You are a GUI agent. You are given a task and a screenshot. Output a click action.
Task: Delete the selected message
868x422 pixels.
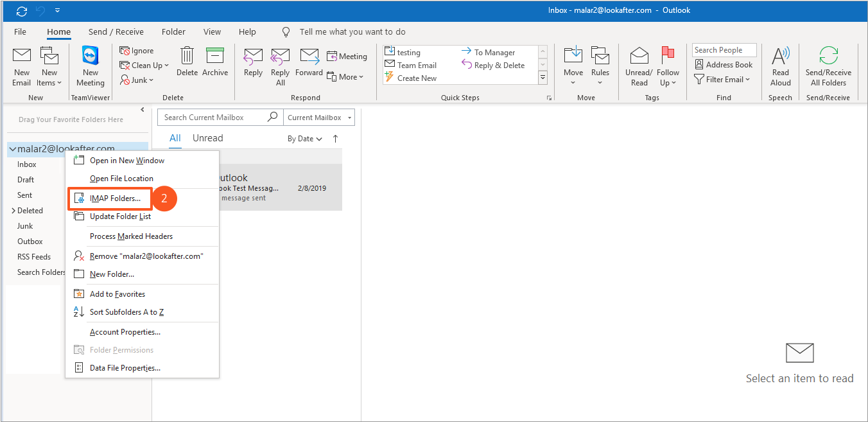(x=187, y=62)
